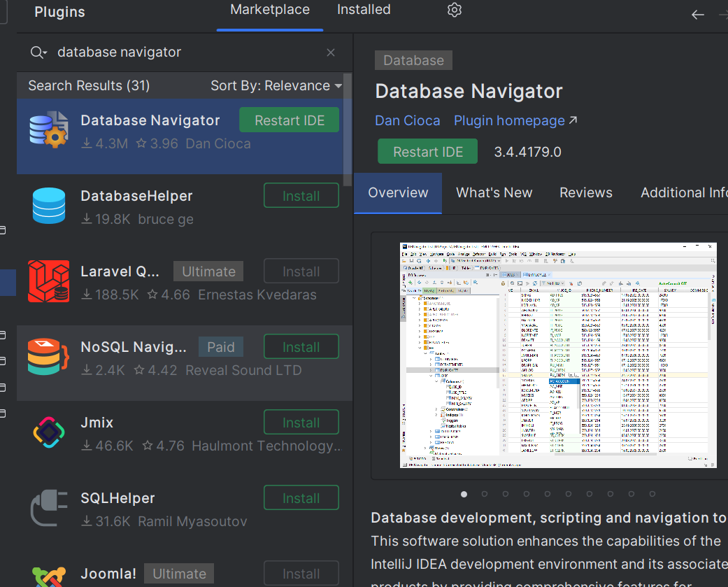Viewport: 728px width, 587px height.
Task: Open the plugin settings gear menu
Action: (454, 10)
